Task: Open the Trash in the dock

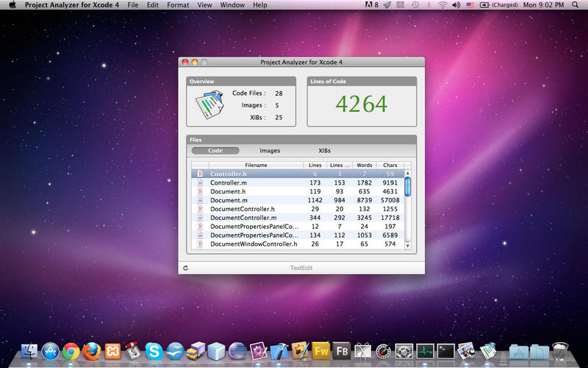Action: click(x=560, y=352)
